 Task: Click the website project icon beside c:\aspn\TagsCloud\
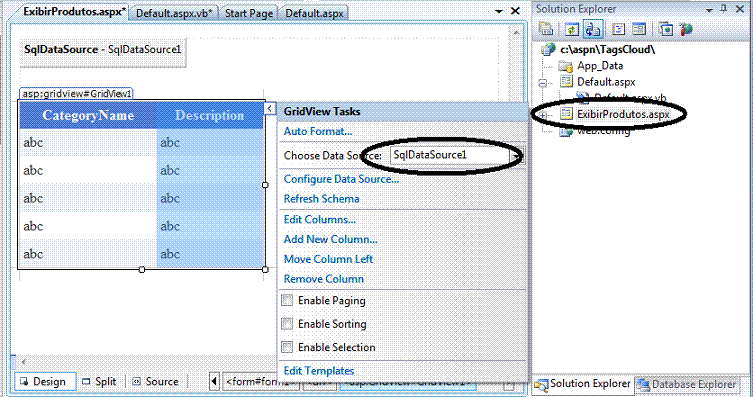tap(548, 49)
